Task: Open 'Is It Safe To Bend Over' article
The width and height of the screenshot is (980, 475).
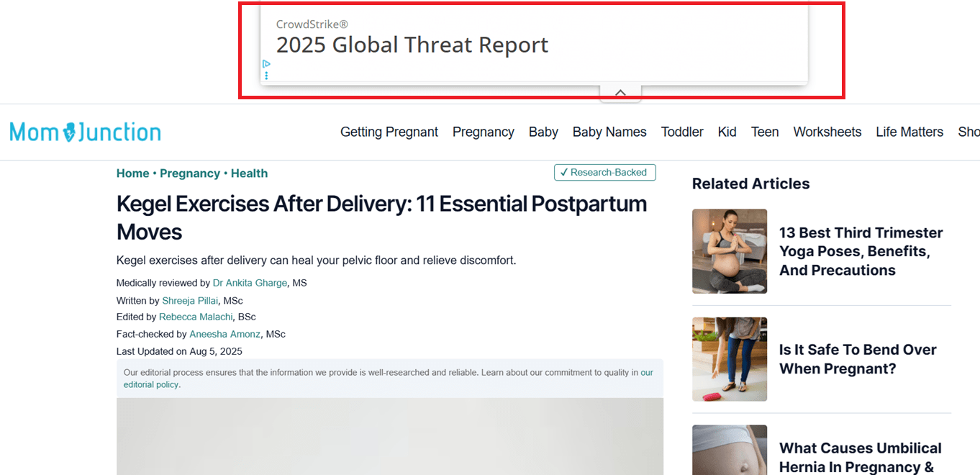Action: coord(857,359)
